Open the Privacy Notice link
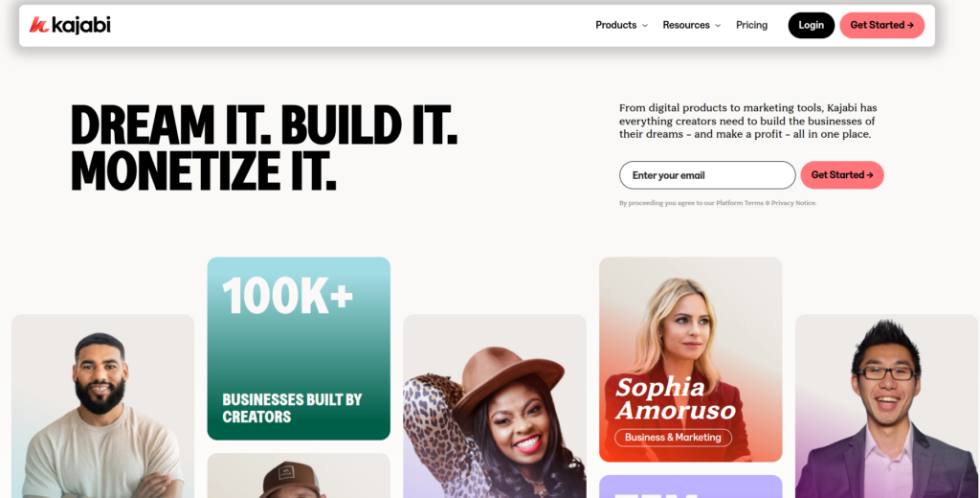The width and height of the screenshot is (980, 498). click(793, 203)
